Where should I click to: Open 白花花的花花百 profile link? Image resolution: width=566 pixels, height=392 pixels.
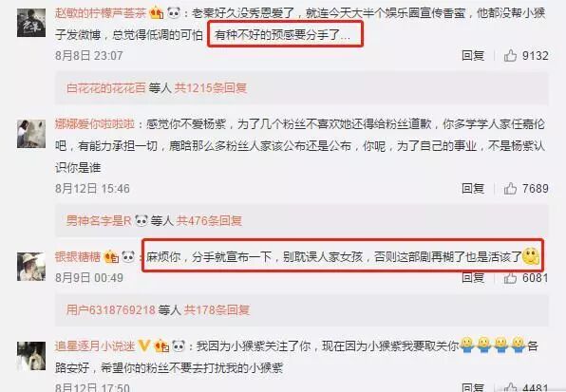click(x=105, y=87)
